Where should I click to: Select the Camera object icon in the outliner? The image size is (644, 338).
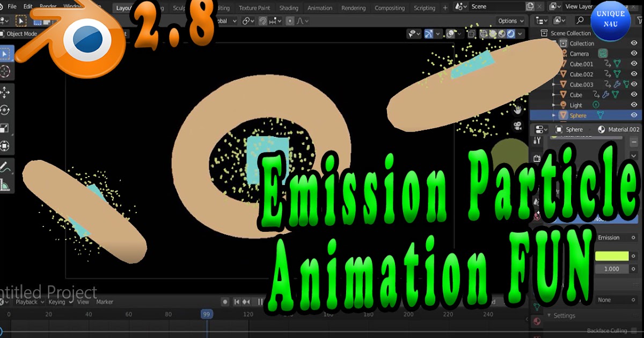pos(563,53)
